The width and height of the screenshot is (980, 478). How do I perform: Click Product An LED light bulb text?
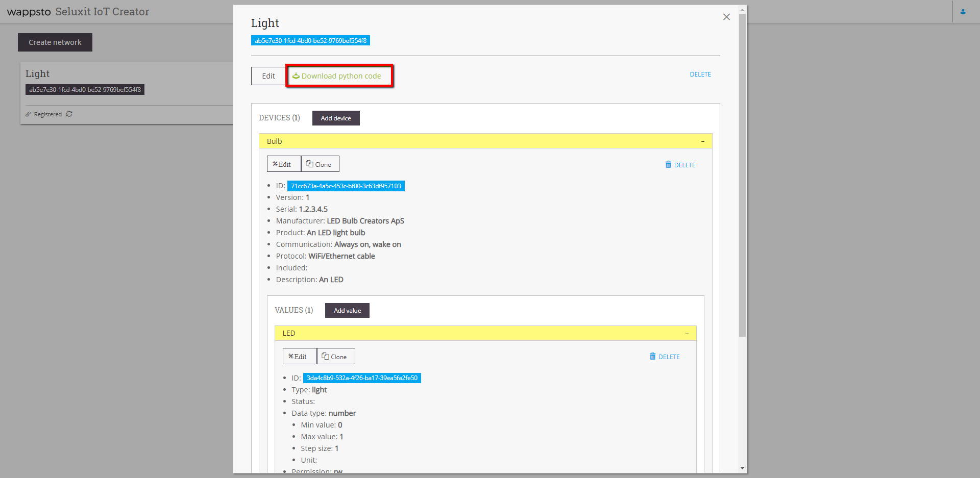[321, 233]
